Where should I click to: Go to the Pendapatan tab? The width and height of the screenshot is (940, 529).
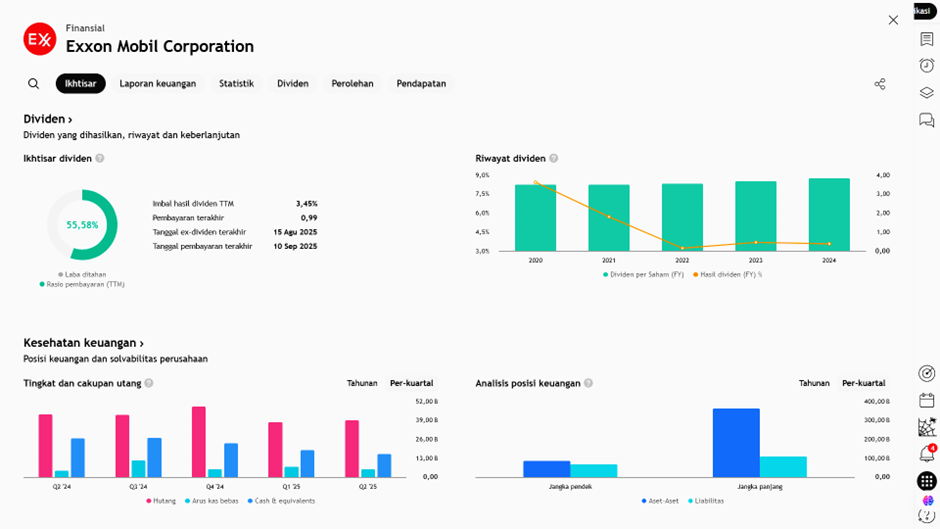click(421, 84)
